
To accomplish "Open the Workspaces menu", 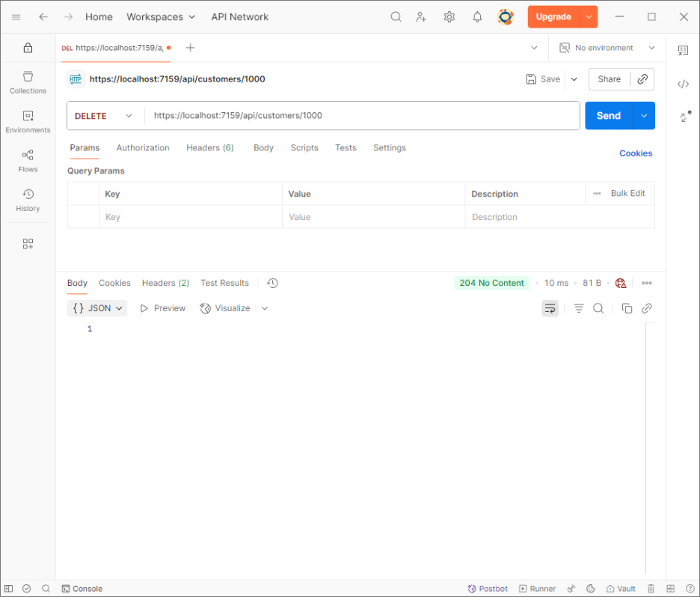I will coord(160,16).
